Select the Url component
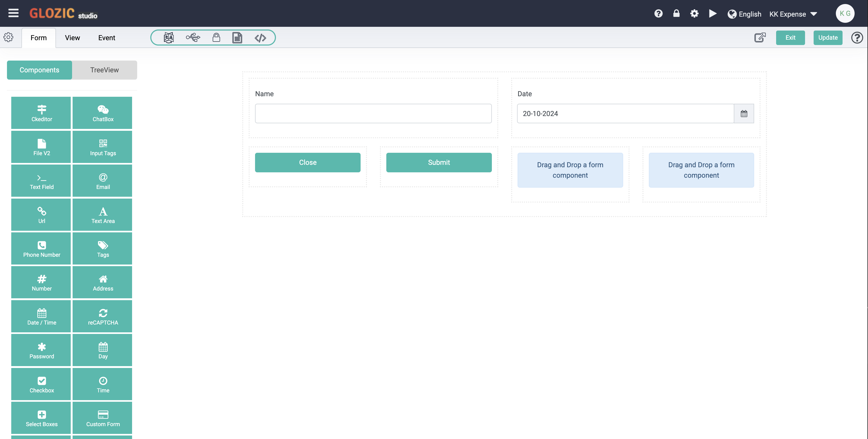 pyautogui.click(x=41, y=215)
